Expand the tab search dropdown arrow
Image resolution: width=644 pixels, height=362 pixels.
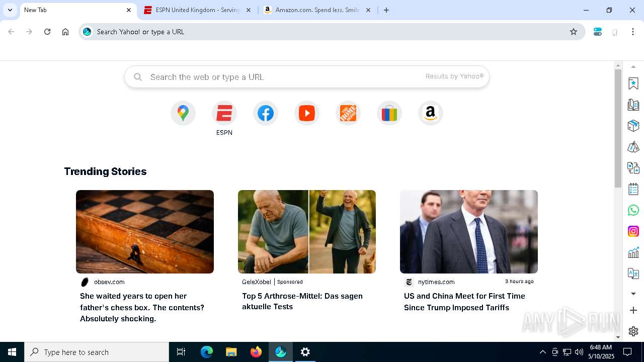(10, 10)
